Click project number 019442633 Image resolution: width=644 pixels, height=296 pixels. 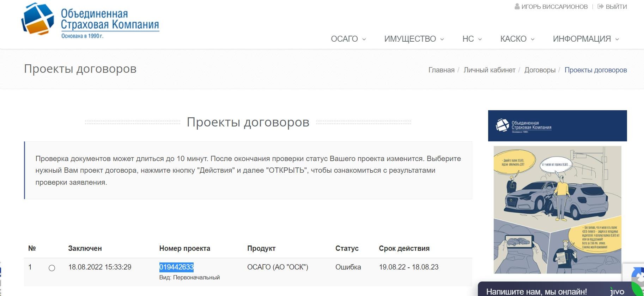pyautogui.click(x=176, y=267)
